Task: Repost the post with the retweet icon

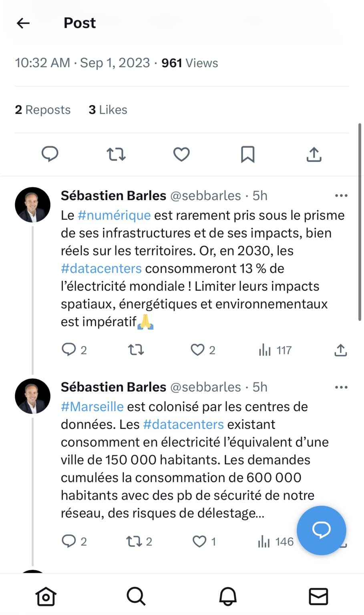Action: coord(115,154)
